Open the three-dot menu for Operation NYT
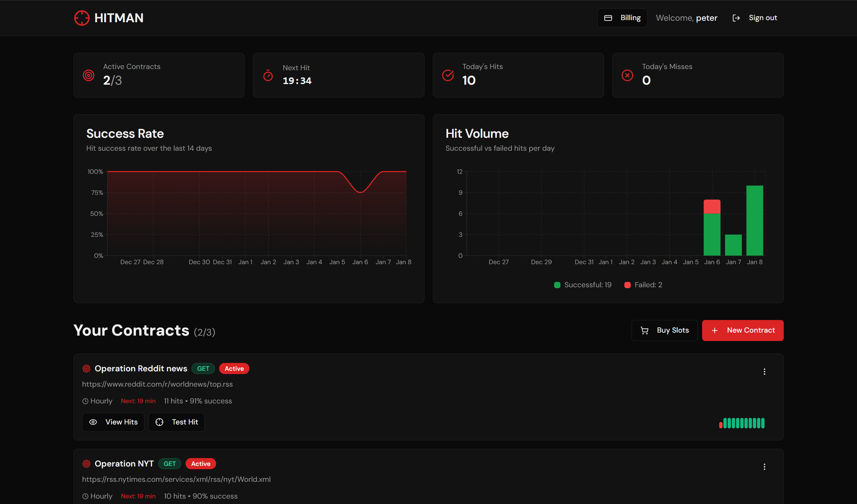857x504 pixels. [x=764, y=467]
